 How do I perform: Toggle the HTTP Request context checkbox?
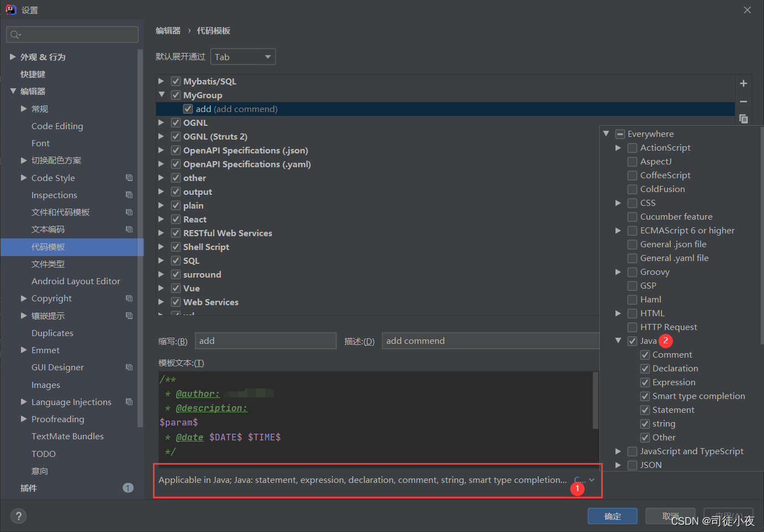tap(633, 327)
